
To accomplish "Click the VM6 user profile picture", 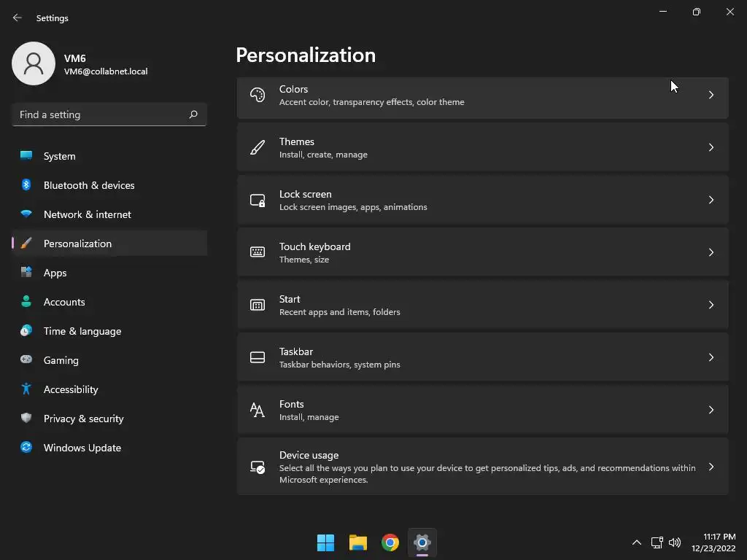I will point(34,63).
